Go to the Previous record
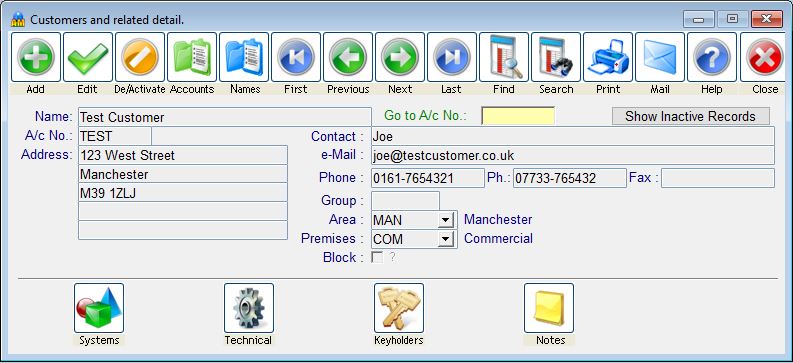This screenshot has height=363, width=793. tap(348, 57)
